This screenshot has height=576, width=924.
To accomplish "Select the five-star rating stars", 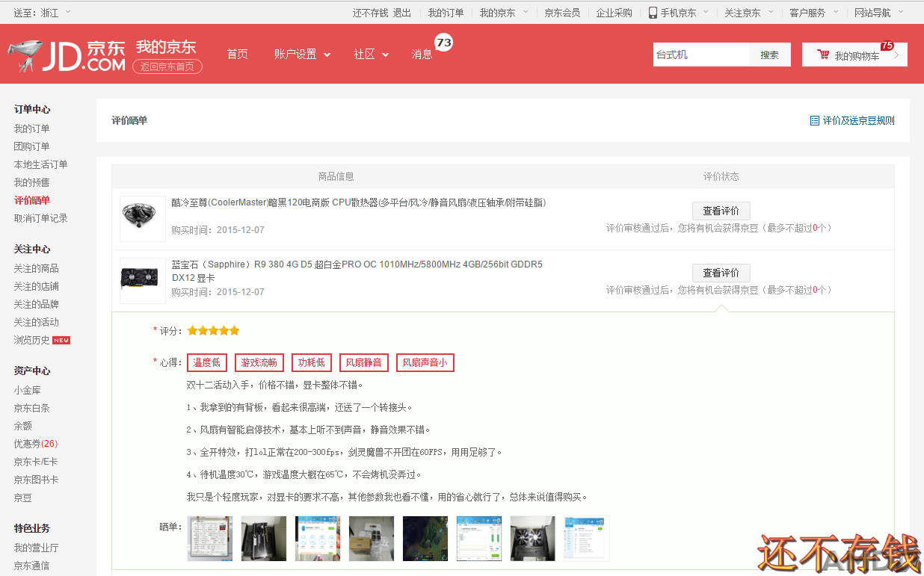I will pyautogui.click(x=213, y=330).
